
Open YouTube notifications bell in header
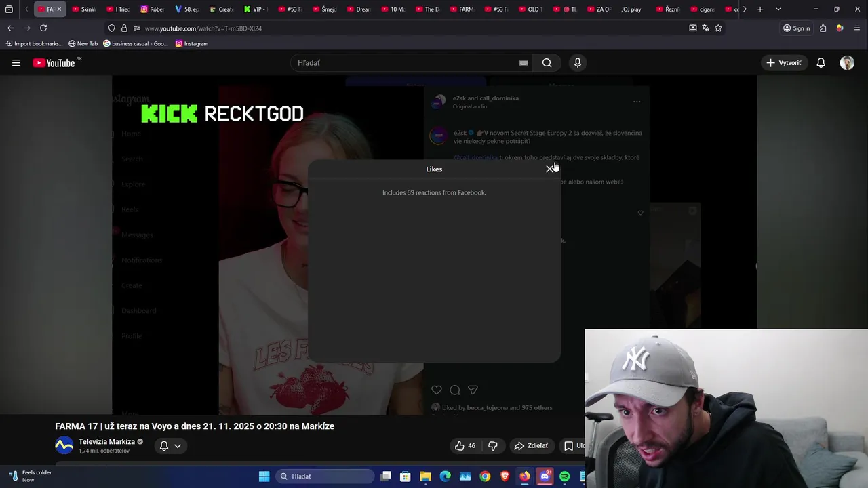click(821, 63)
